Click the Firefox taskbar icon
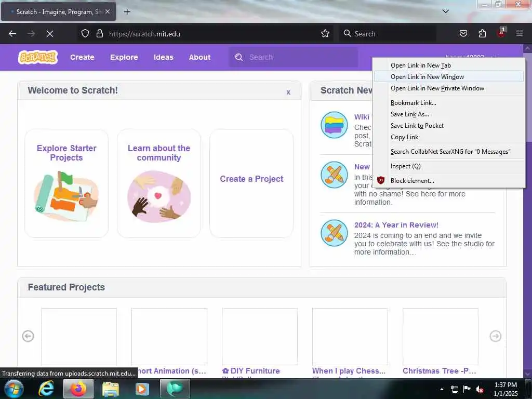Viewport: 532px width, 399px height. [78, 389]
